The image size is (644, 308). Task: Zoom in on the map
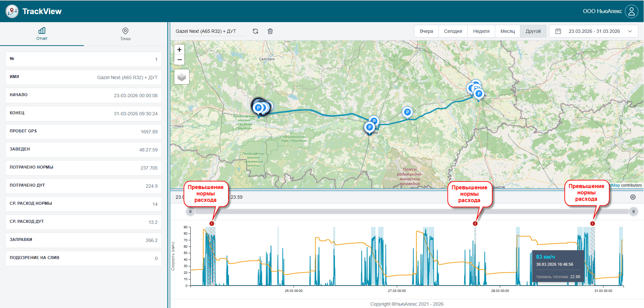(179, 50)
